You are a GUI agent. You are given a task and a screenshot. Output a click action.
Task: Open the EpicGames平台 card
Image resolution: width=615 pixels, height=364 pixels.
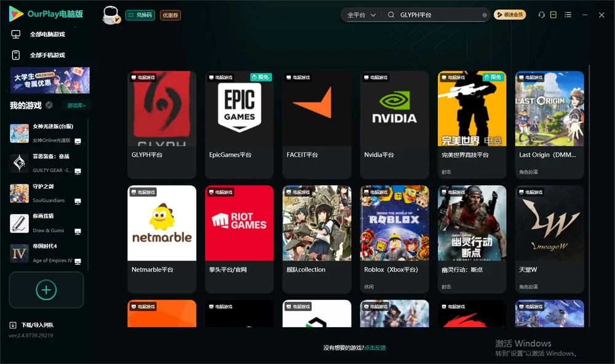coord(239,125)
